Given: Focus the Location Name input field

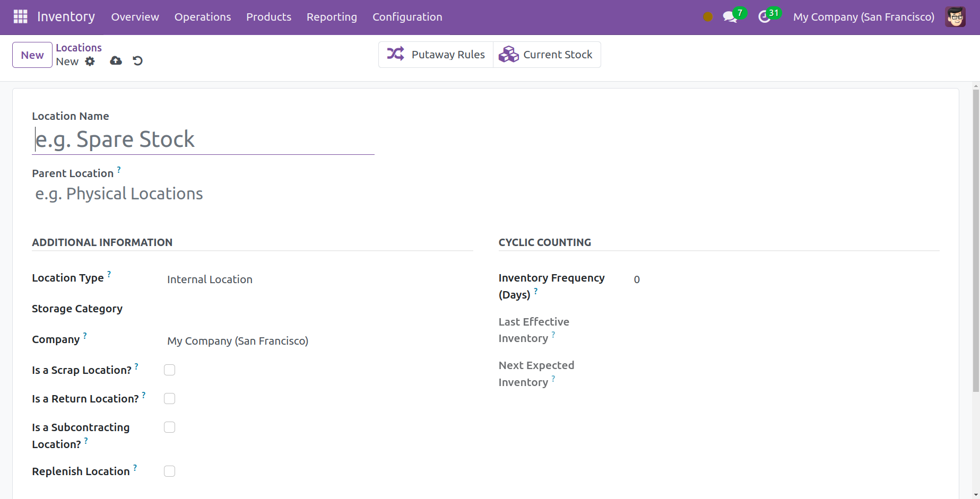Looking at the screenshot, I should point(203,140).
